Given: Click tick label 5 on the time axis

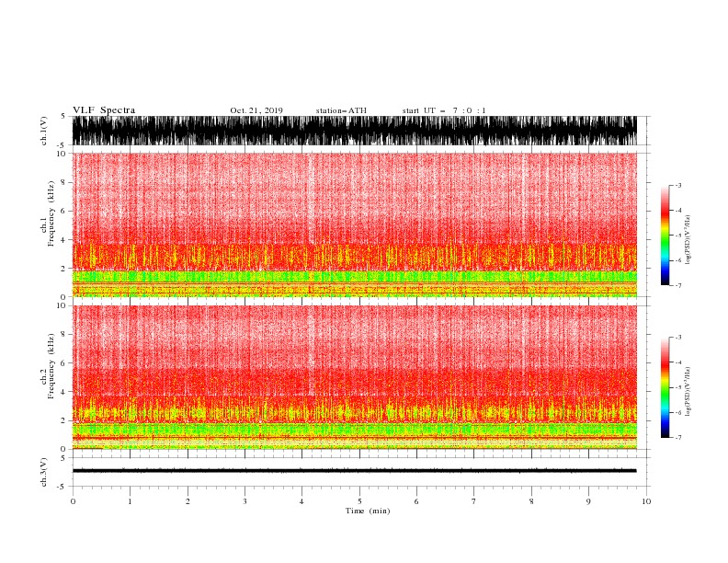Looking at the screenshot, I should click(x=359, y=501).
